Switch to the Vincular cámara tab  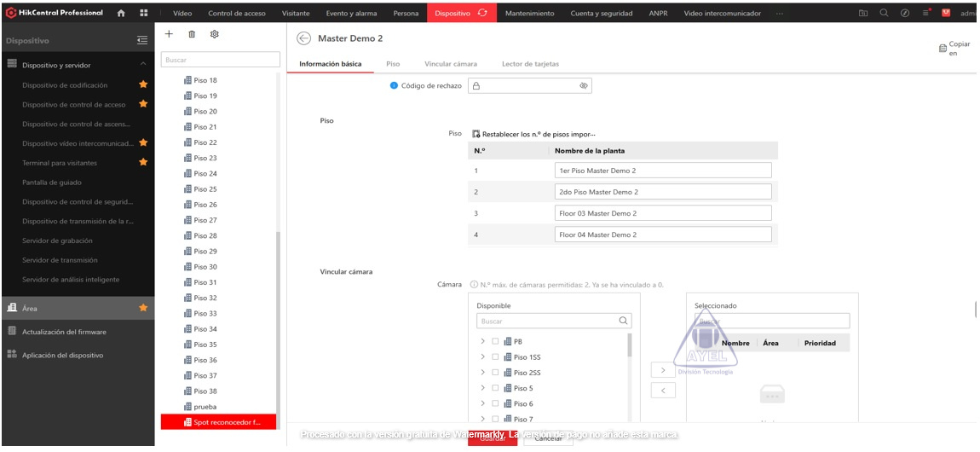(450, 64)
